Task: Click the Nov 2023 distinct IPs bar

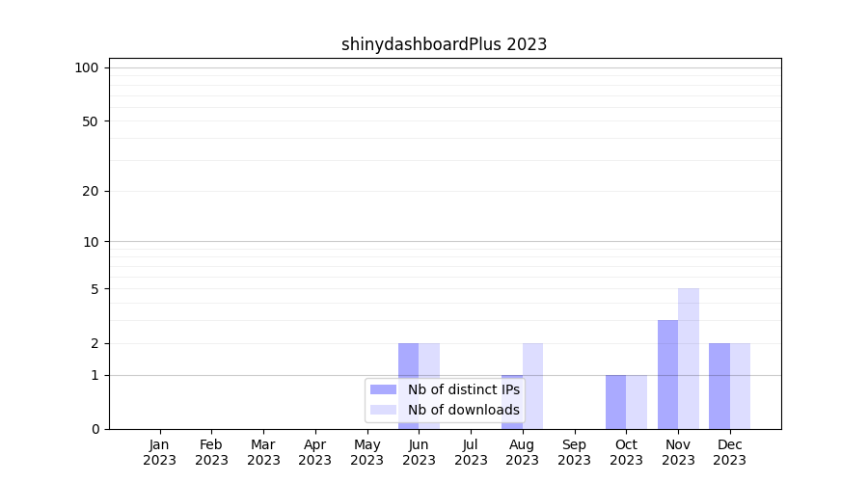Action: (667, 374)
